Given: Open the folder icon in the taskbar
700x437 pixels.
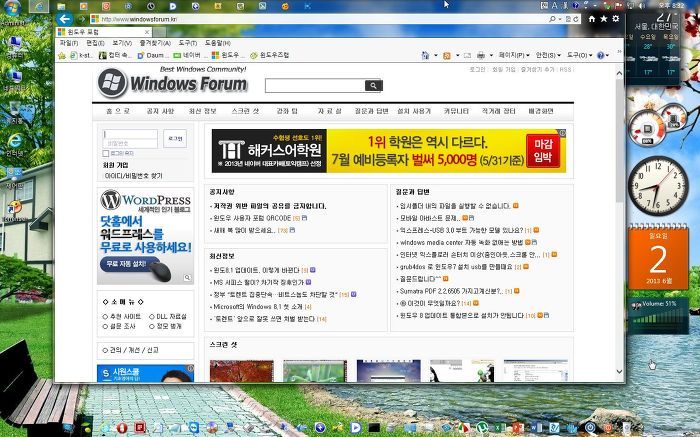Looking at the screenshot, I should 61,6.
